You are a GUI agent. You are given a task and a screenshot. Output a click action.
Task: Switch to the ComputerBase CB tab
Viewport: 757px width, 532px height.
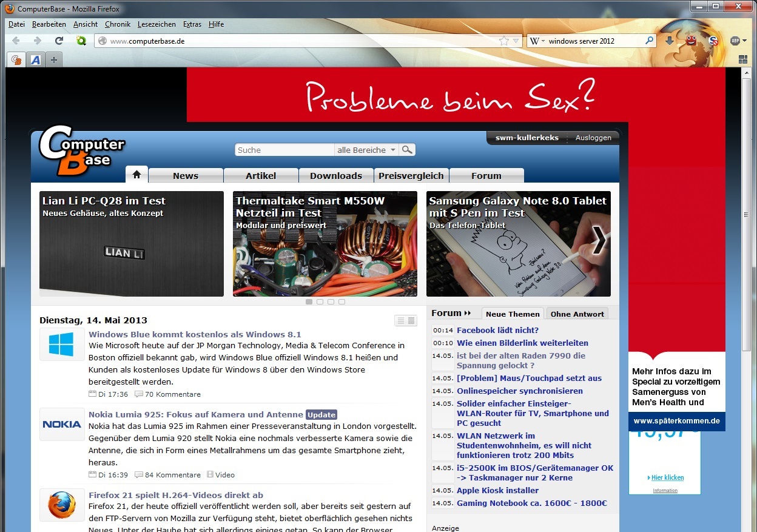16,59
